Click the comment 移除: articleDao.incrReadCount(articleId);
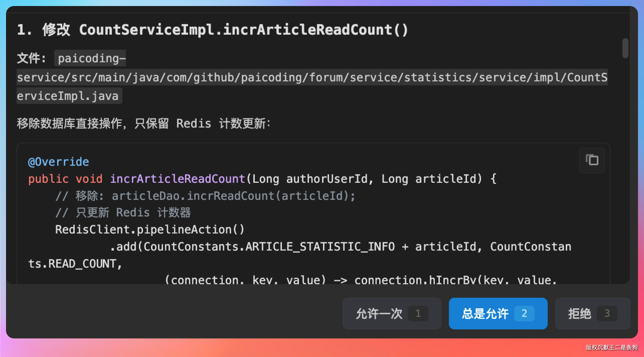This screenshot has width=644, height=357. (x=205, y=196)
